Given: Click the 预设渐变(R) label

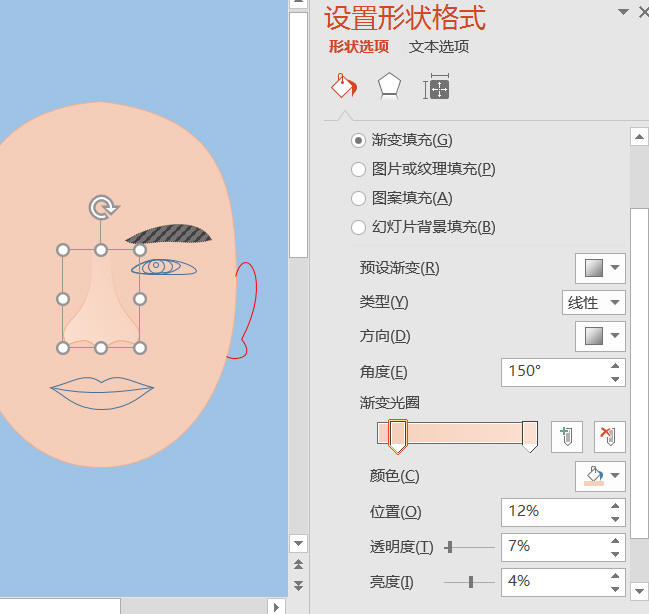Looking at the screenshot, I should tap(399, 268).
